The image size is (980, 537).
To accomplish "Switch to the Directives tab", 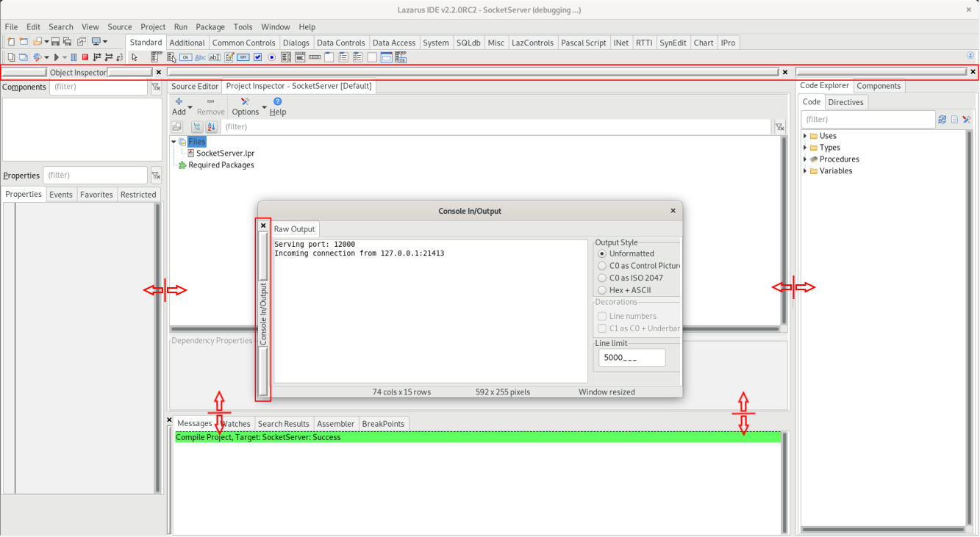I will coord(845,102).
